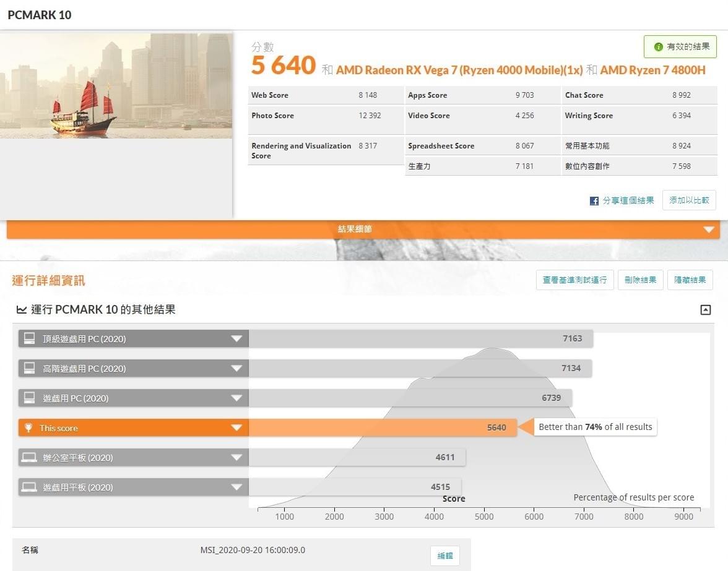Click the laptop icon for 辦公室平板 (2020)
This screenshot has height=571, width=728.
[x=28, y=457]
